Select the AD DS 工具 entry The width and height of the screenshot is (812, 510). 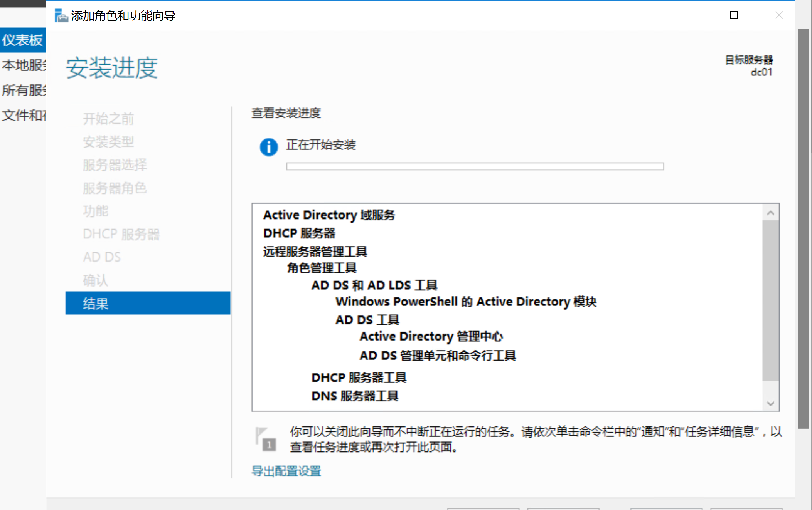pyautogui.click(x=367, y=320)
